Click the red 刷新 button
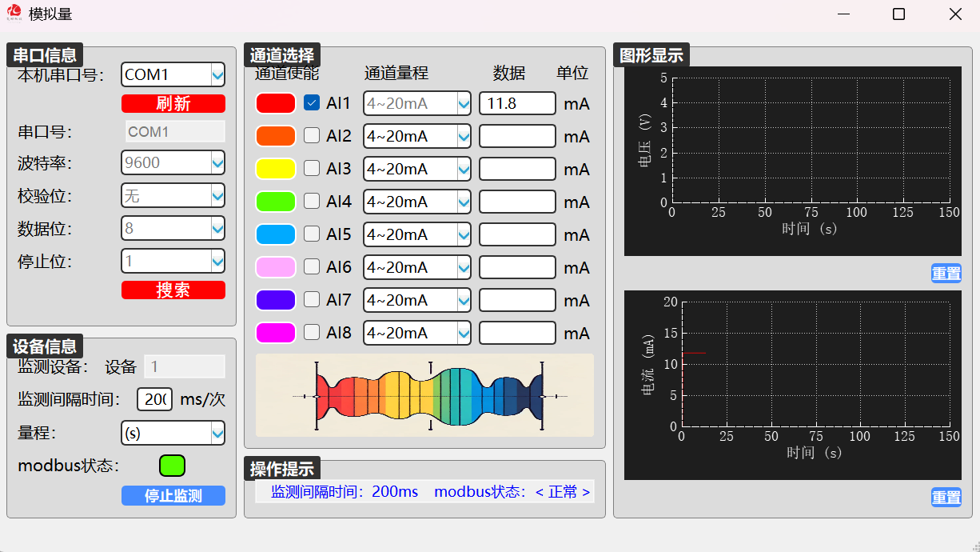This screenshot has width=980, height=552. point(173,104)
